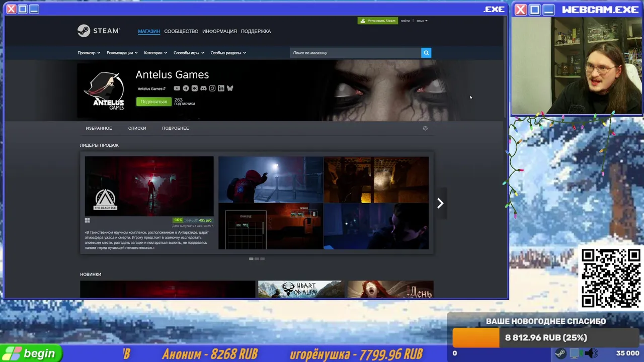This screenshot has height=362, width=644.
Task: Select the ПОДДЕРЖКА menu item
Action: (x=256, y=31)
